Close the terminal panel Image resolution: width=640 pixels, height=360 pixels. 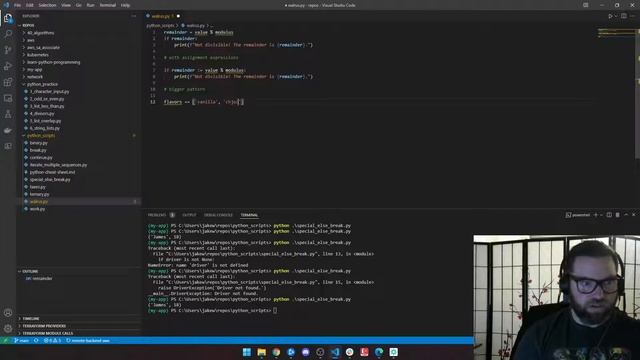point(634,215)
